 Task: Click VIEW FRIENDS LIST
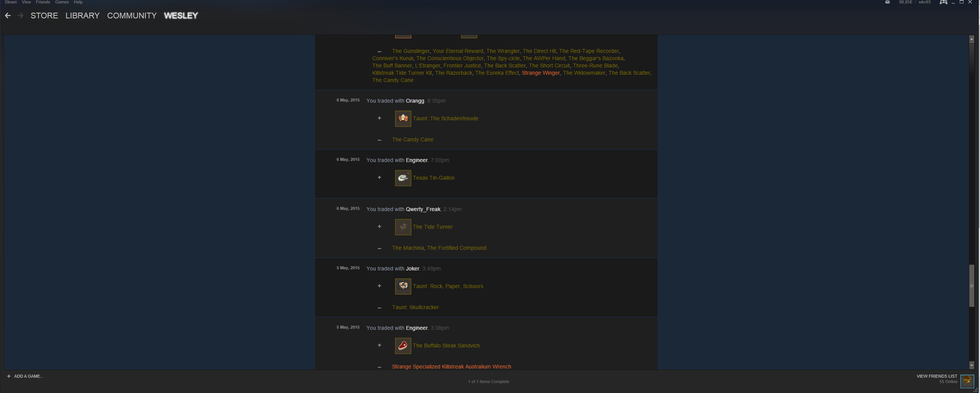[x=937, y=376]
